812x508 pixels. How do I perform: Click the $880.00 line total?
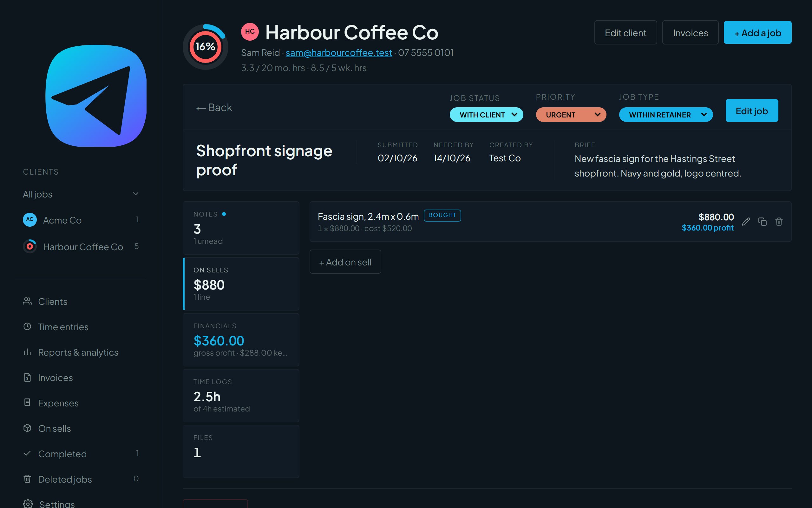click(x=716, y=217)
